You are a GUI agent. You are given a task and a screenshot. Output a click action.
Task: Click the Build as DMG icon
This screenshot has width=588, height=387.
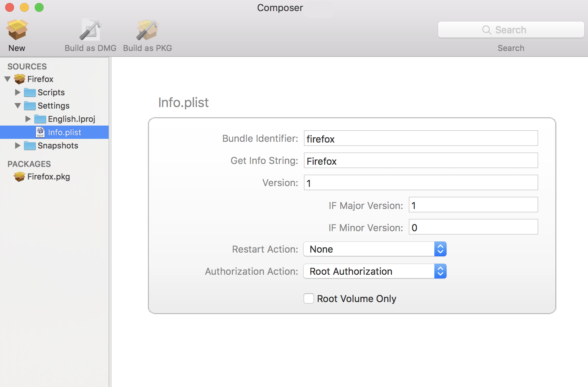pos(90,30)
